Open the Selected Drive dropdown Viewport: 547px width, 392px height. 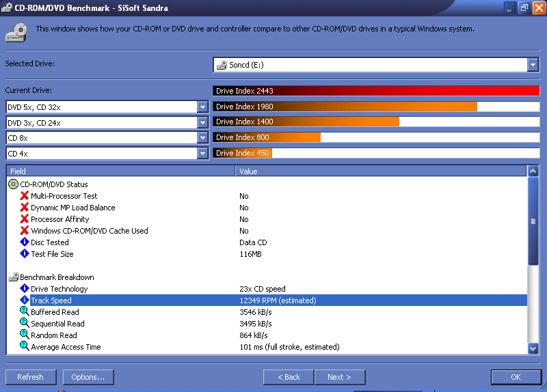(x=533, y=65)
